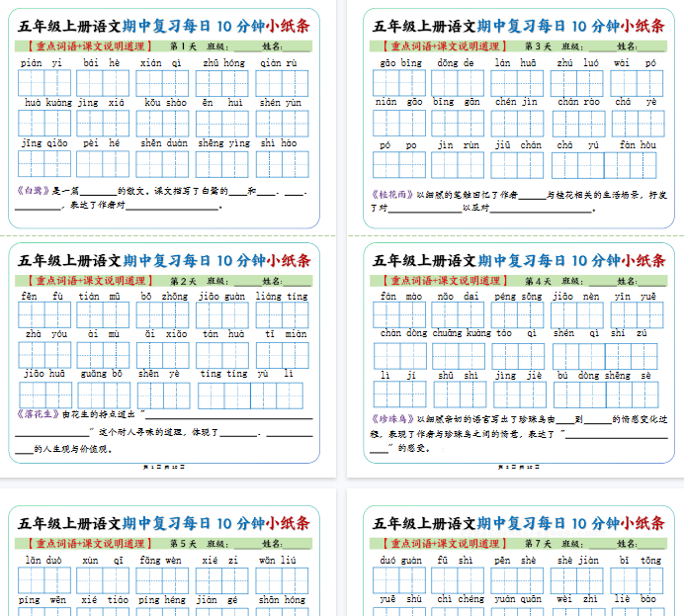Select the 《珍珠鸟》 passage title

[391, 419]
